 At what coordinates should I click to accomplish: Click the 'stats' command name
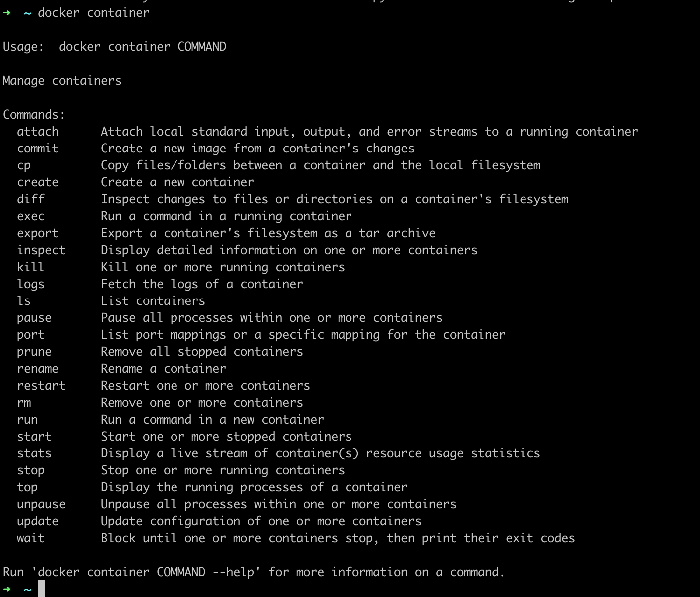(34, 453)
